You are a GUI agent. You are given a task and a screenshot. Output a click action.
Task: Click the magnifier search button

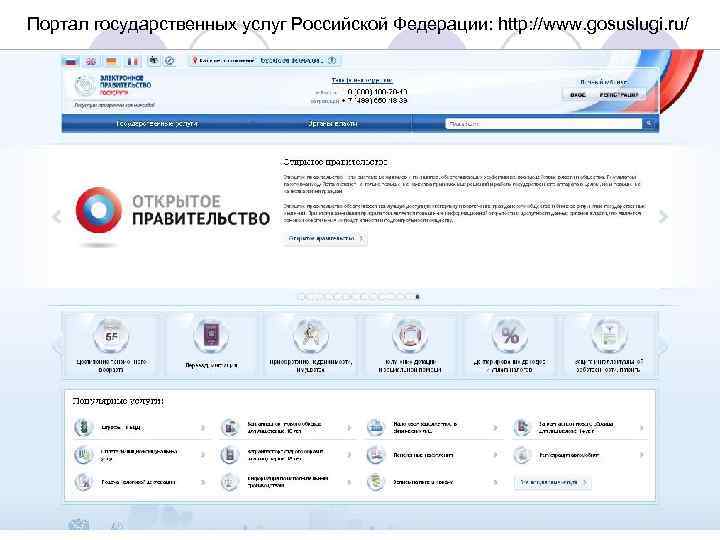click(x=649, y=124)
